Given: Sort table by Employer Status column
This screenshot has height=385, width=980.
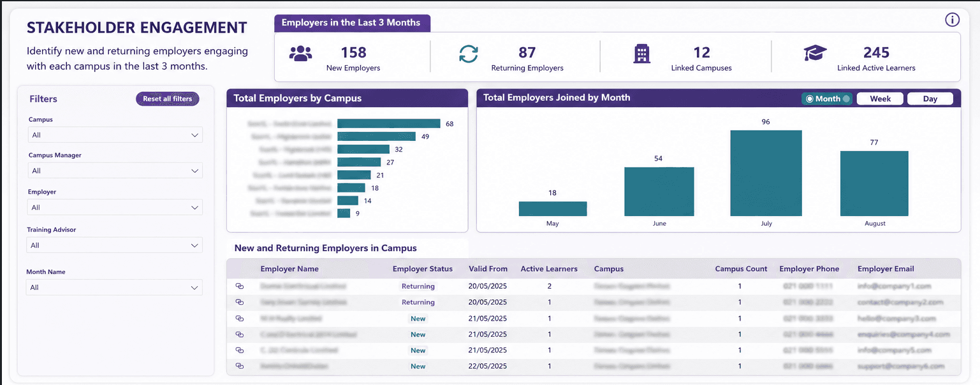Looking at the screenshot, I should coord(423,269).
